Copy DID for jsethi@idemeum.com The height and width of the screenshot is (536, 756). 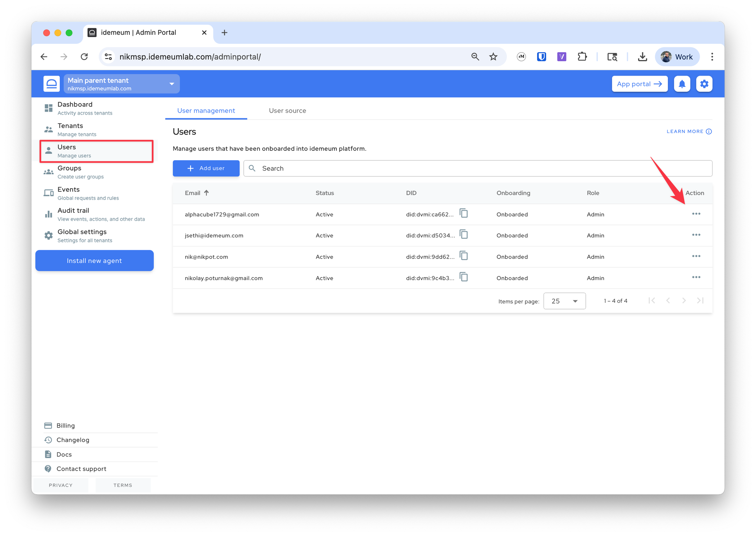[464, 235]
